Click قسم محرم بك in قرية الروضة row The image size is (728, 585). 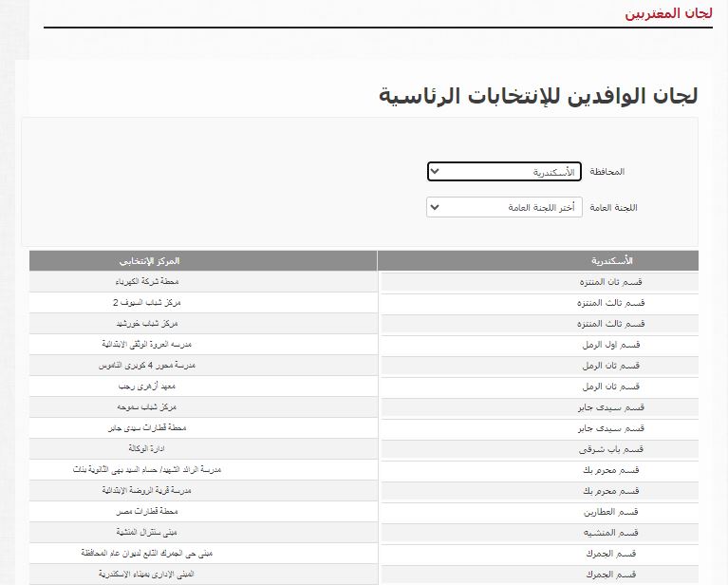[539, 491]
